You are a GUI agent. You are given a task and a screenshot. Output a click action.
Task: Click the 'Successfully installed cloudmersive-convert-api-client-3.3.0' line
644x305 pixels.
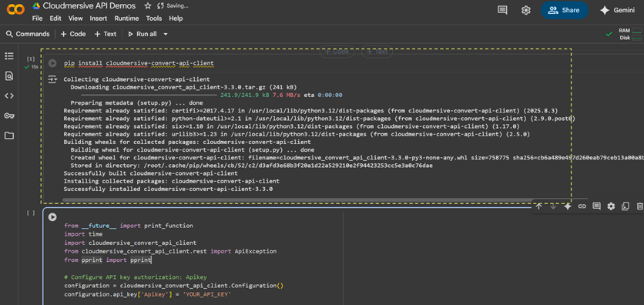[x=168, y=189]
